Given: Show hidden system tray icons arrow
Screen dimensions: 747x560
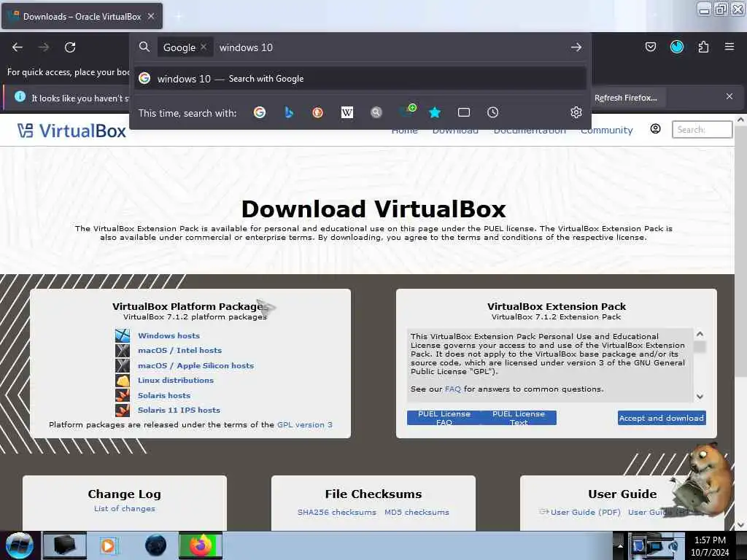Looking at the screenshot, I should pos(620,545).
